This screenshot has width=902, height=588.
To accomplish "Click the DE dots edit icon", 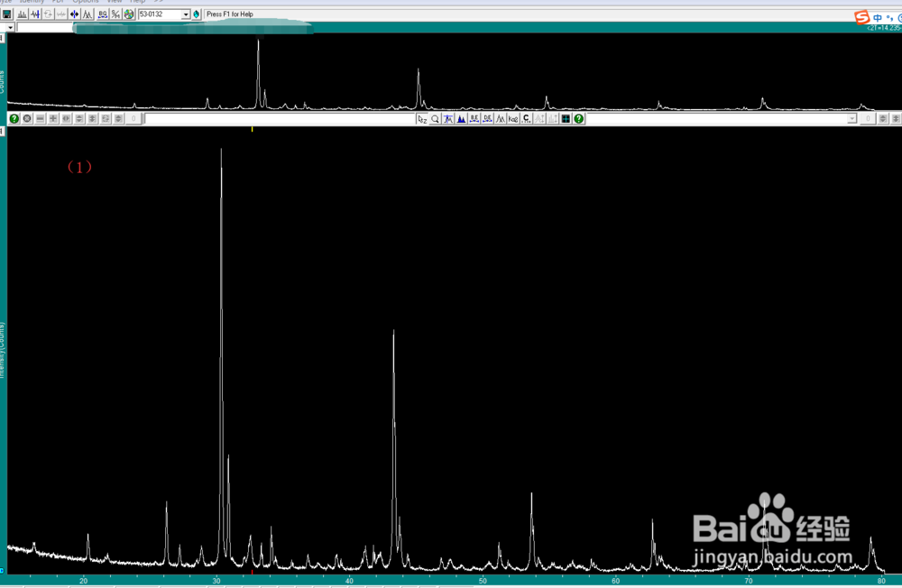I will click(487, 119).
